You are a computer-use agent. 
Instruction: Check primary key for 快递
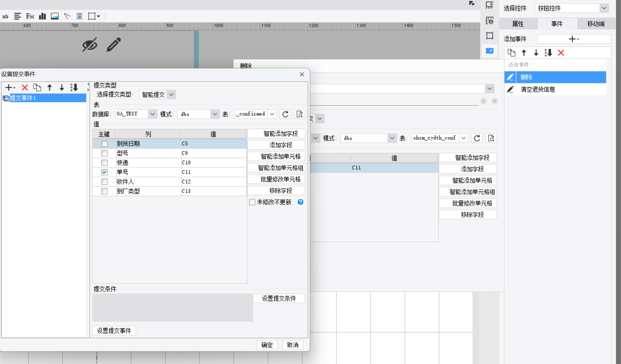(104, 163)
